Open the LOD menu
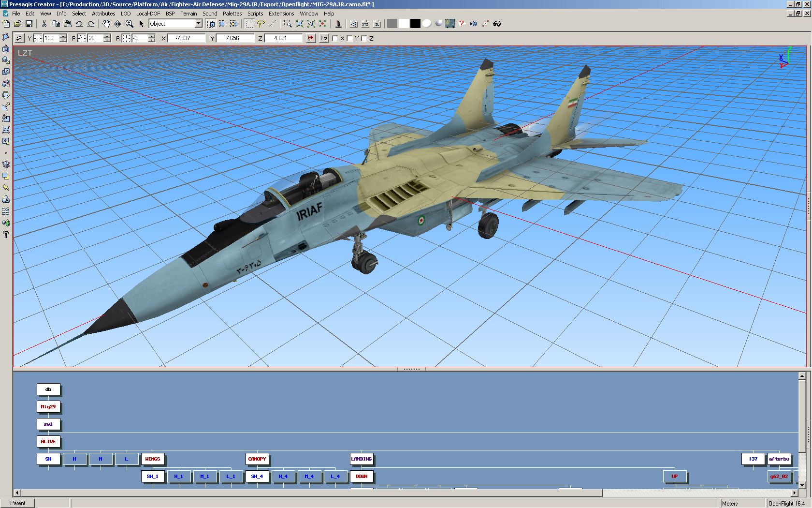The height and width of the screenshot is (508, 812). point(126,14)
